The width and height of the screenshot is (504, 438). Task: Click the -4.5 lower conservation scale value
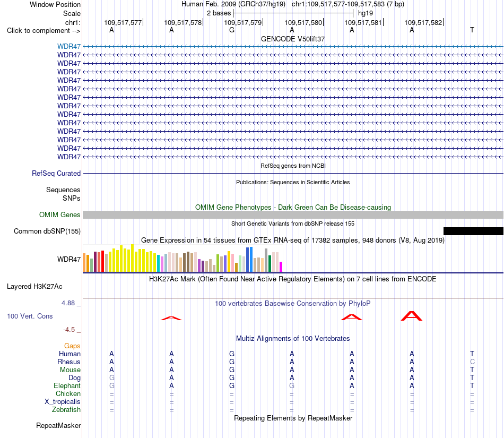[x=69, y=329]
